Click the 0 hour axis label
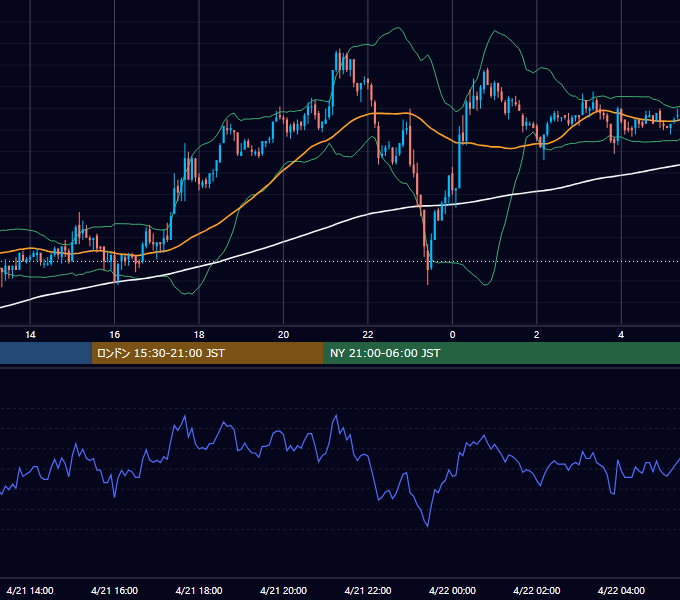 (x=452, y=335)
